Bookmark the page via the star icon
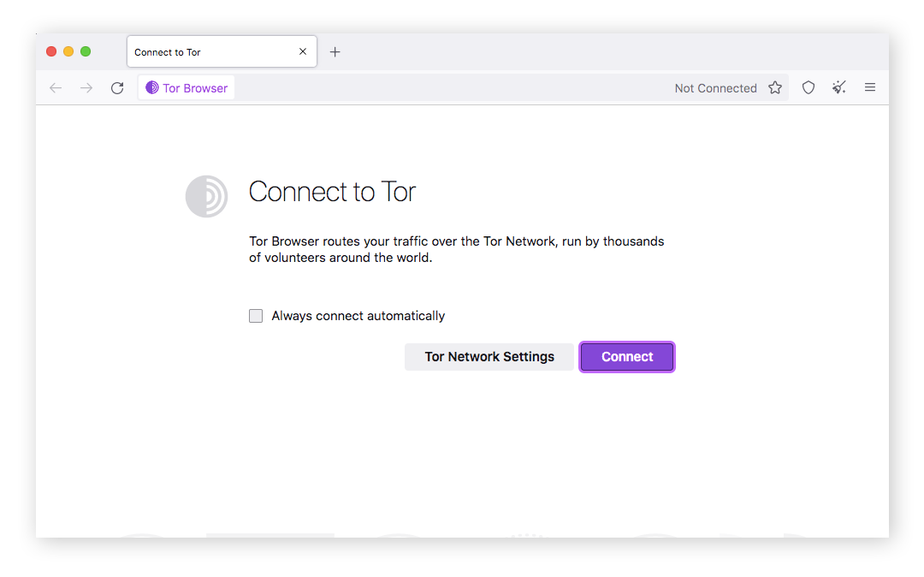This screenshot has width=924, height=577. coord(775,87)
